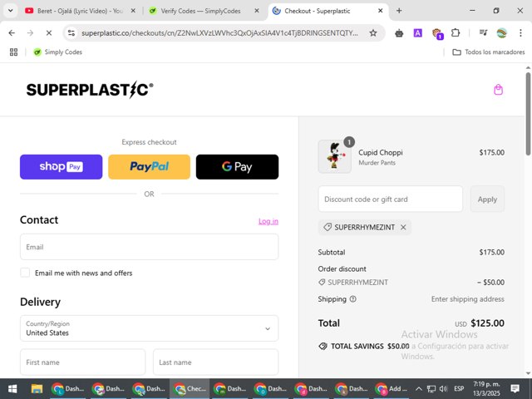The width and height of the screenshot is (532, 399).
Task: Switch to the Add... Chrome taskbar window
Action: click(392, 389)
